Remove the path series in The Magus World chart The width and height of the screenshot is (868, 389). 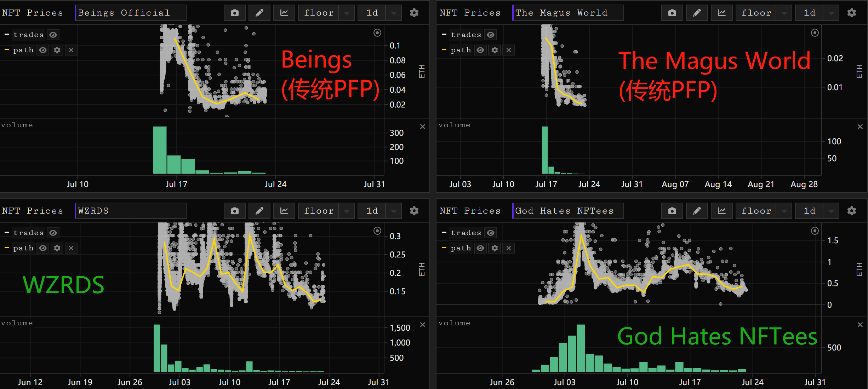click(x=509, y=50)
